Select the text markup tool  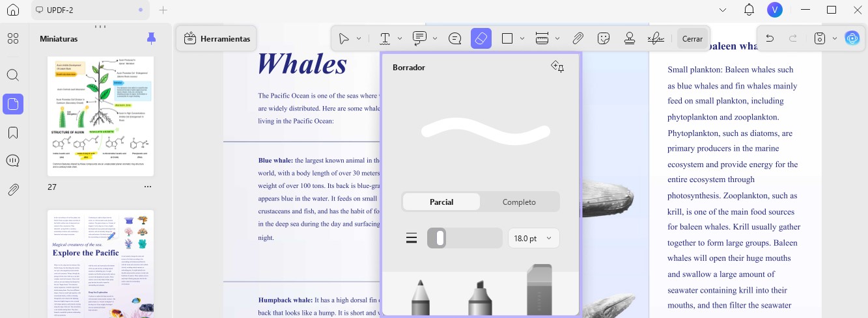point(385,39)
